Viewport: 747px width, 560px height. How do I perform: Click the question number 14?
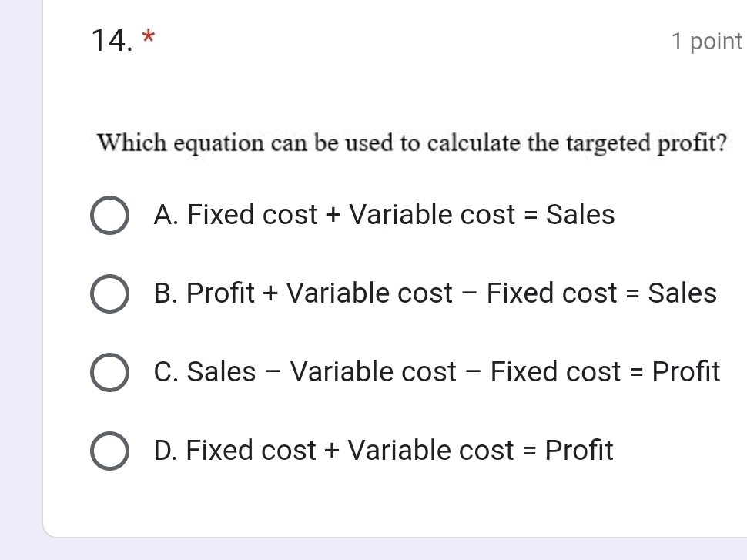tap(112, 40)
